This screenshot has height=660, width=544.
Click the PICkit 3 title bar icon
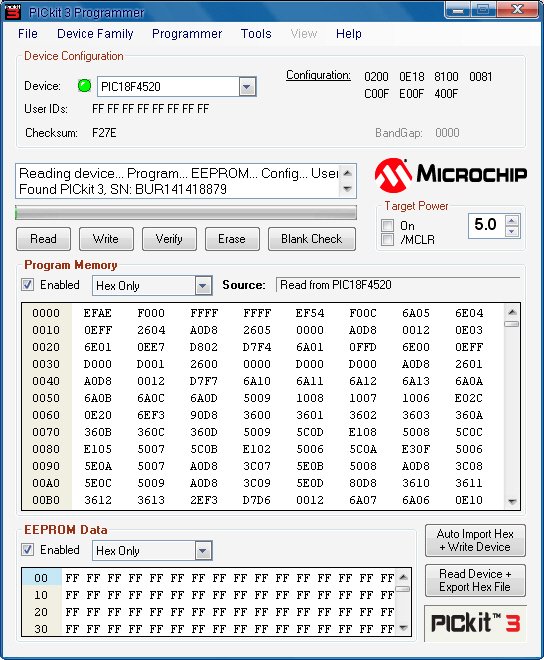coord(12,12)
